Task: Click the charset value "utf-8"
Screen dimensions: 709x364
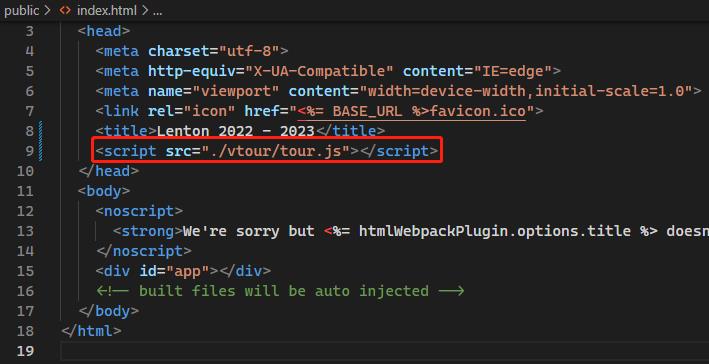Action: (x=249, y=51)
